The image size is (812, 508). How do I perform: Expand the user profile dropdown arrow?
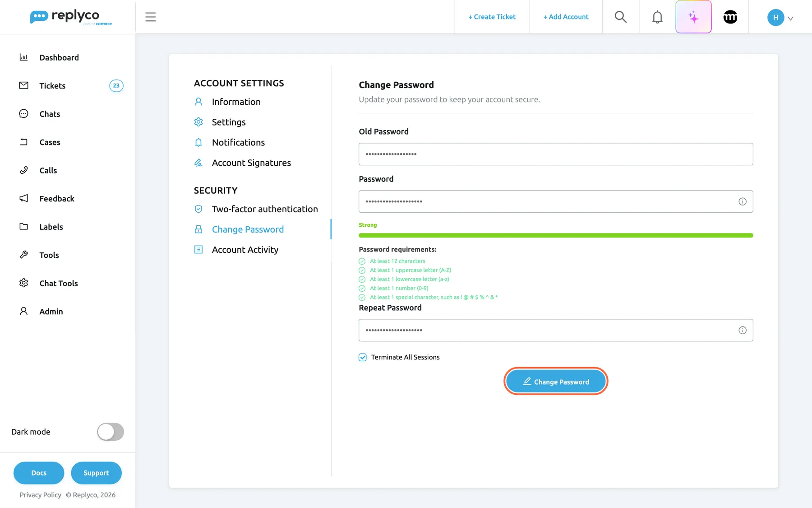[x=790, y=19]
